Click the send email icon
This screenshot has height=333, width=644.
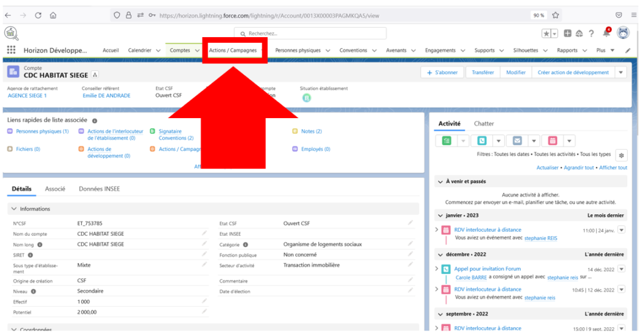[517, 141]
